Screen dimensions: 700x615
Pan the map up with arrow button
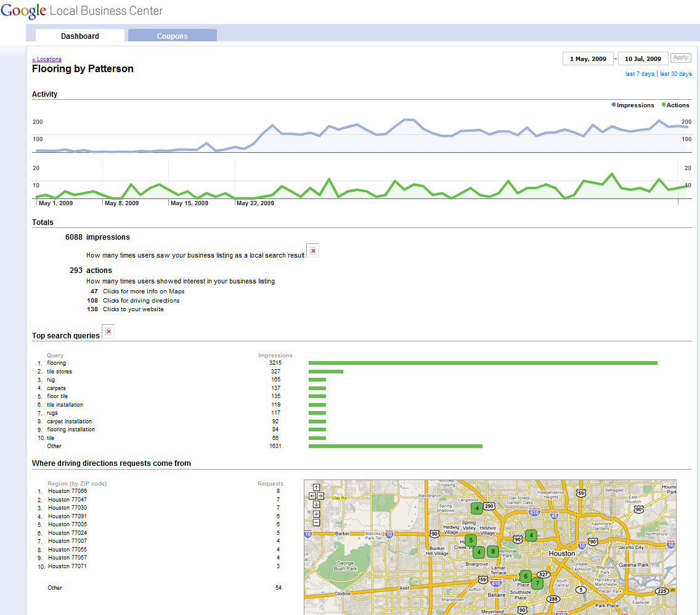click(316, 487)
